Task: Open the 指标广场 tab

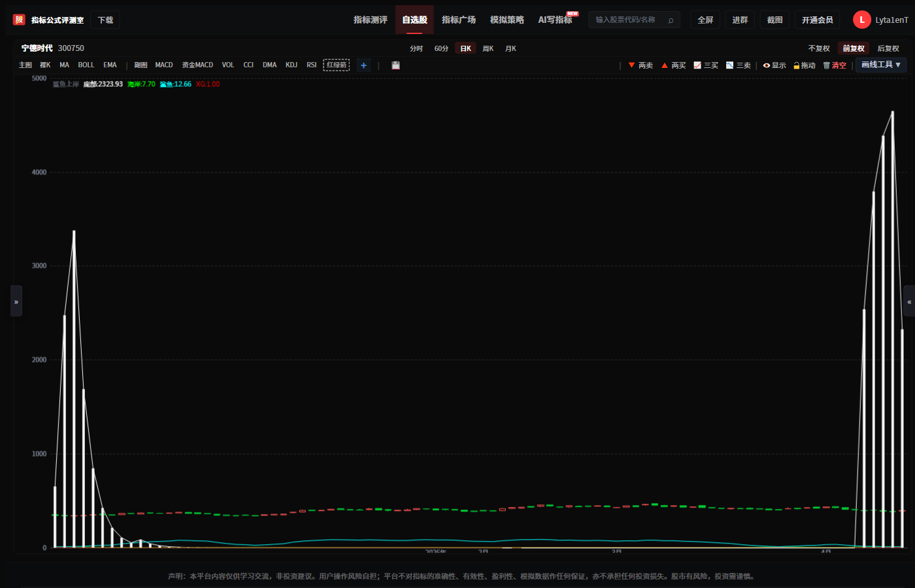Action: (x=459, y=20)
